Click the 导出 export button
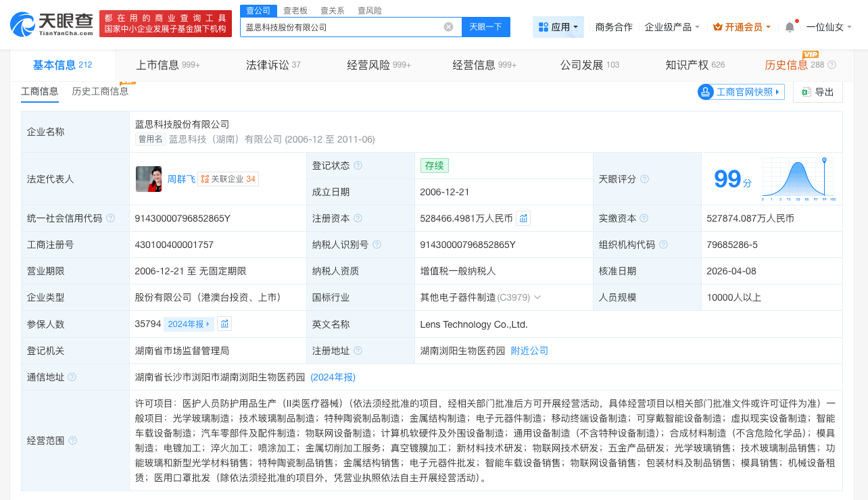868x500 pixels. click(x=817, y=92)
